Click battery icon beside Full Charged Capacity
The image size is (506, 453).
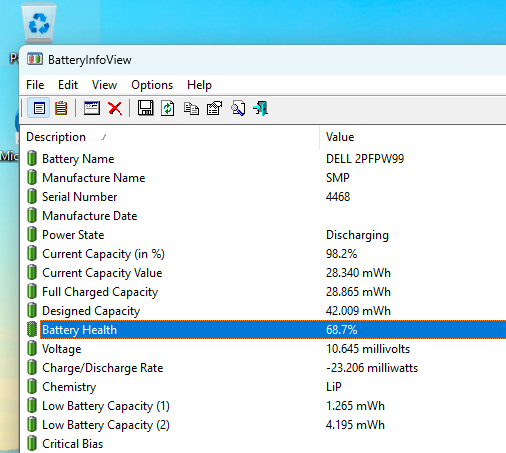32,291
